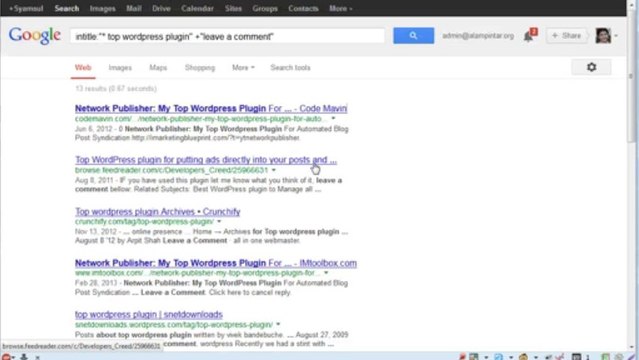
Task: Click account email admin@alampintar.org
Action: pyautogui.click(x=478, y=36)
